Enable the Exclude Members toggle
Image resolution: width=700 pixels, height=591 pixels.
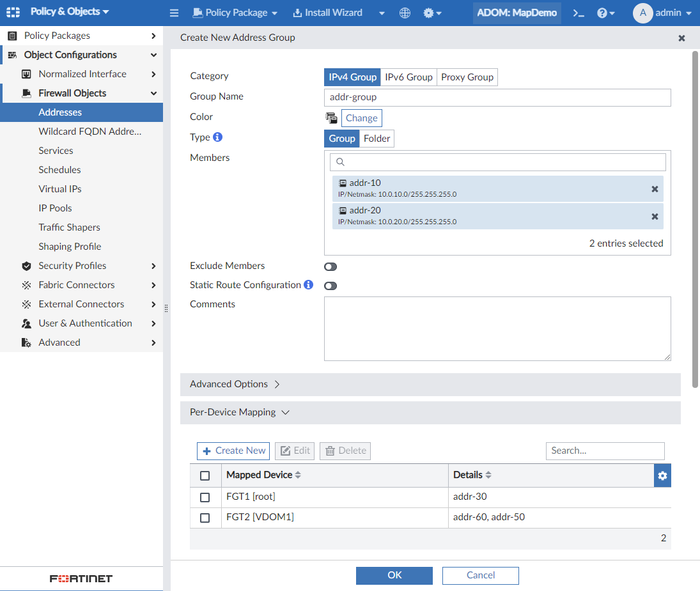click(330, 267)
